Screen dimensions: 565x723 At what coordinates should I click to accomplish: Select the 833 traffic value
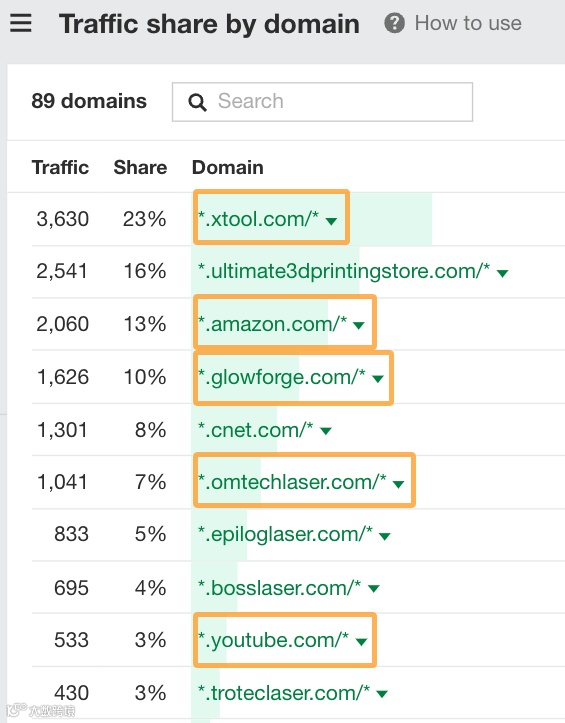(x=71, y=534)
